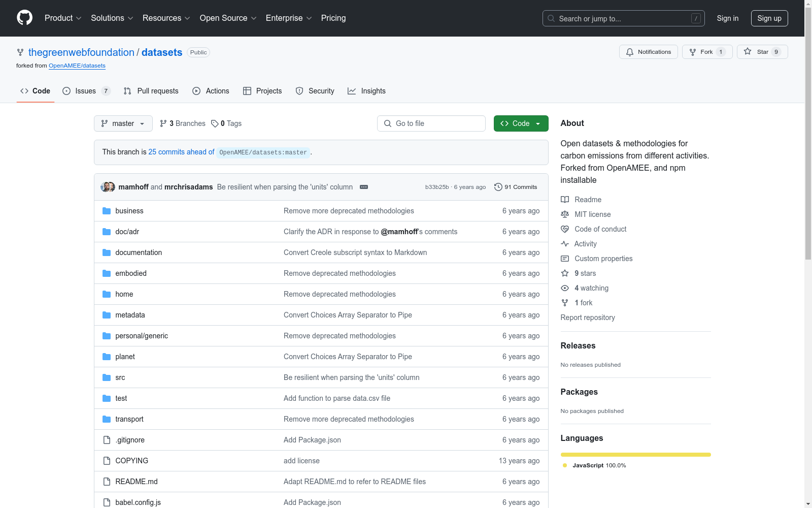Screen dimensions: 812x508
Task: Click the Releases heading link
Action: click(x=578, y=345)
